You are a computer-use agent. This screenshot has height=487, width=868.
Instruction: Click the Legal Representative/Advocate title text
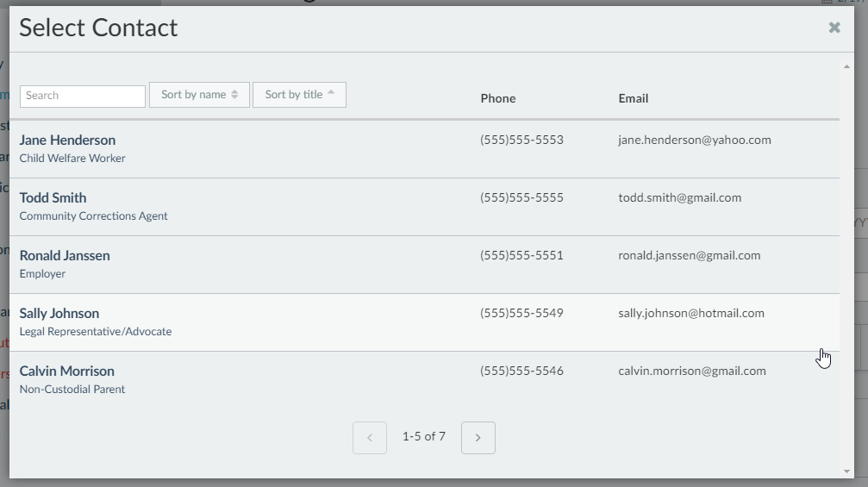pyautogui.click(x=96, y=332)
